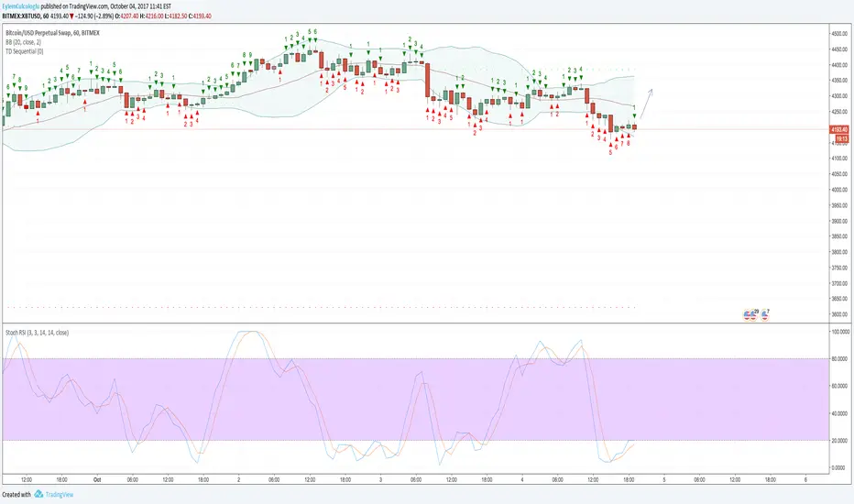The height and width of the screenshot is (504, 854).
Task: Click the low value L:4182.50
Action: click(x=175, y=16)
